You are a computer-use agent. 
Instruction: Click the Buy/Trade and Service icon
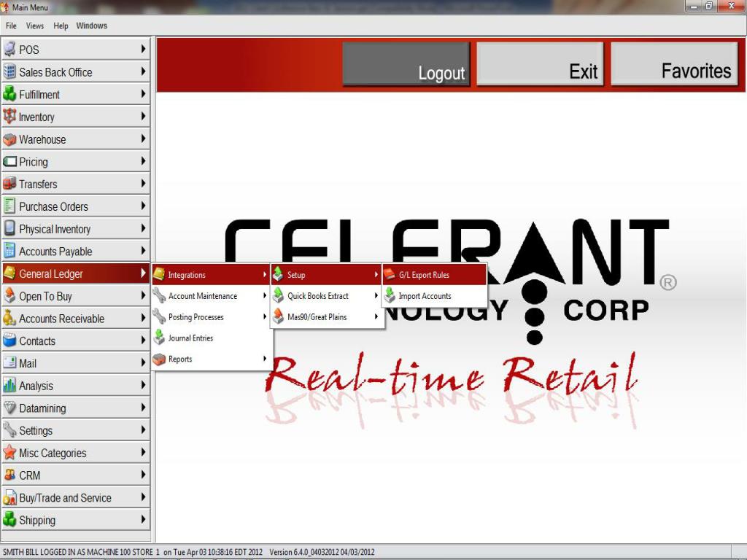tap(9, 497)
